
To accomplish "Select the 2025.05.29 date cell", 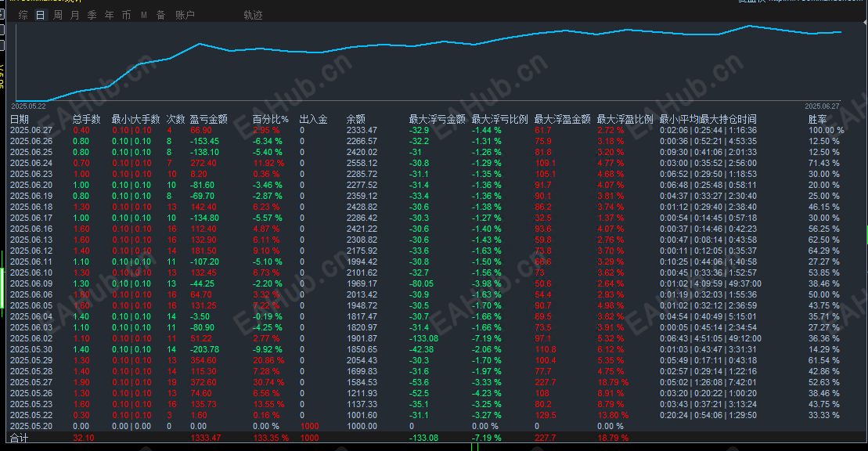I will (31, 361).
